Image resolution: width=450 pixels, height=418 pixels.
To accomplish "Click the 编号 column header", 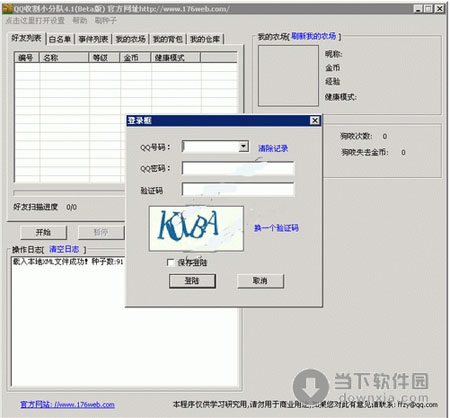I will pos(27,58).
